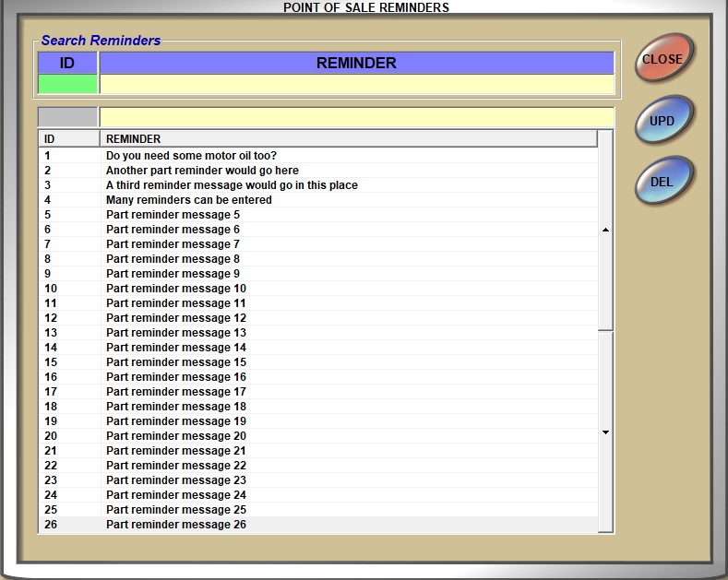This screenshot has width=728, height=580.
Task: Click the ID column header in list
Action: click(x=68, y=139)
